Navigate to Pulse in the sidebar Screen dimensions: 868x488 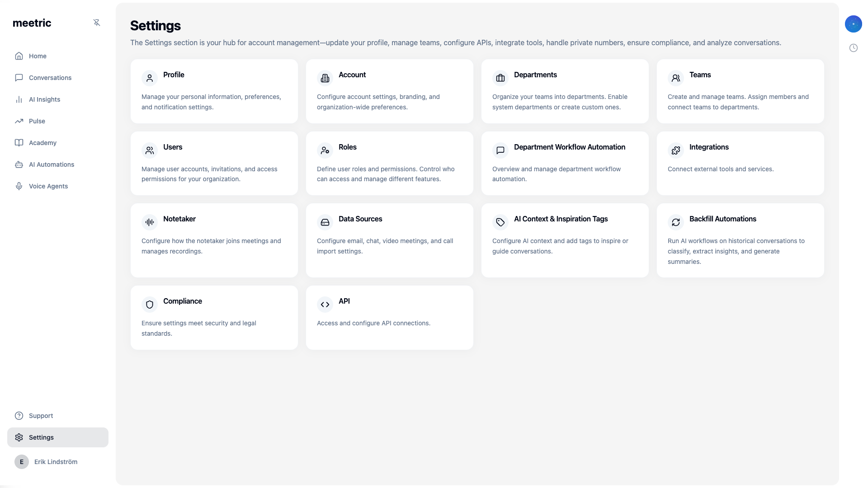pos(37,121)
